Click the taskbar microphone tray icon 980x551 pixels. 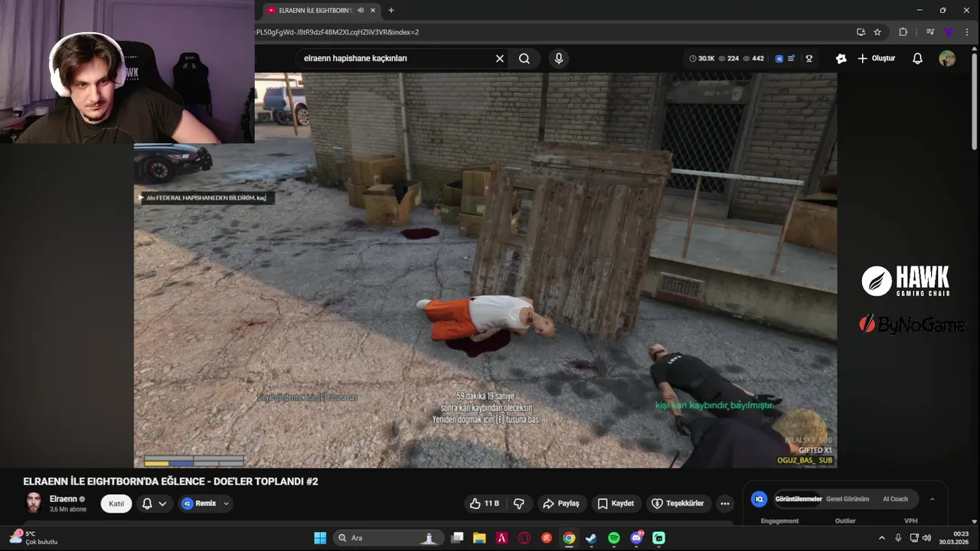pyautogui.click(x=898, y=538)
